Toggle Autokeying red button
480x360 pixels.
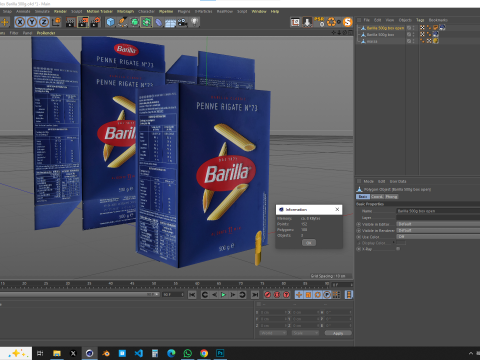click(x=277, y=295)
